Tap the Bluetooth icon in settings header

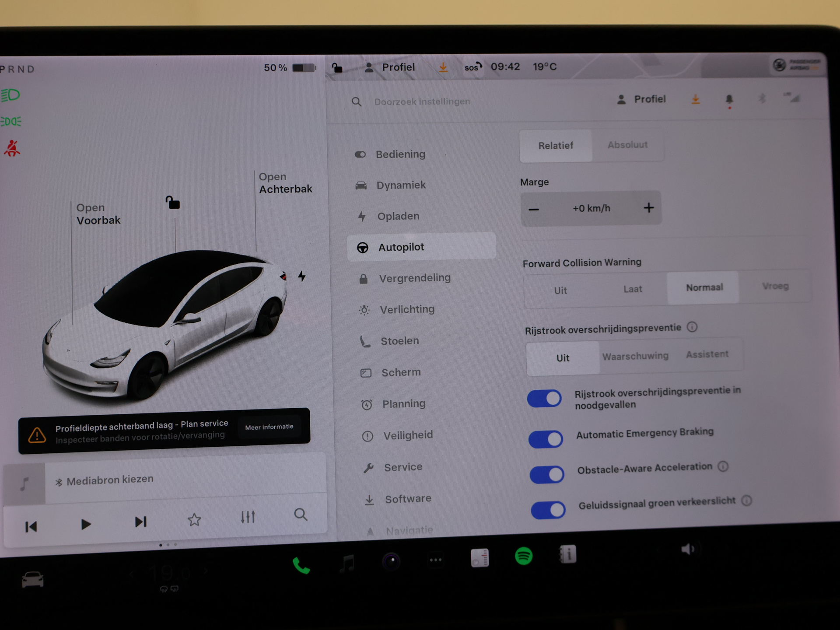(762, 98)
